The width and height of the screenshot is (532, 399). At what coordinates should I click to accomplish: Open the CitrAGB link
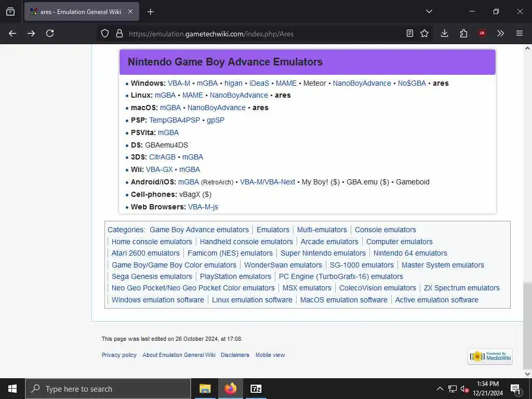[162, 157]
